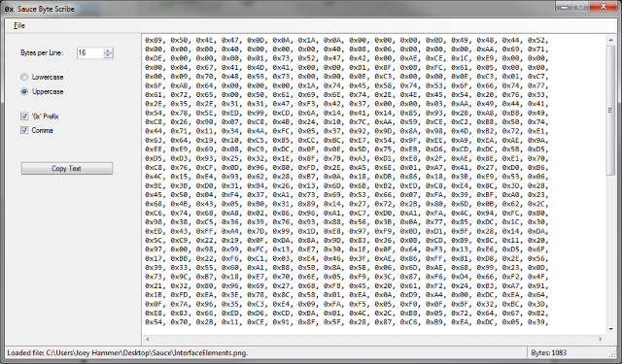Click the horizontal scrollbar right arrow
This screenshot has height=364, width=622.
[601, 339]
